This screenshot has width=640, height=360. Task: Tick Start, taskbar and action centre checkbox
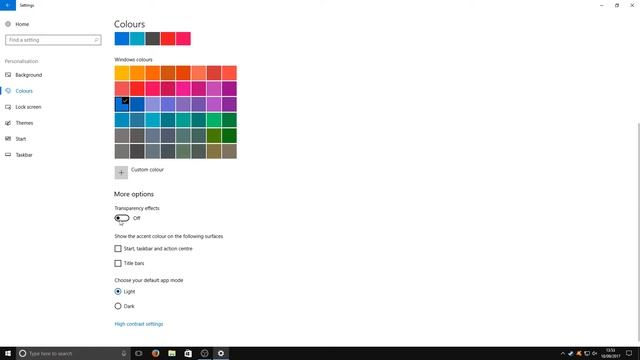tap(118, 249)
